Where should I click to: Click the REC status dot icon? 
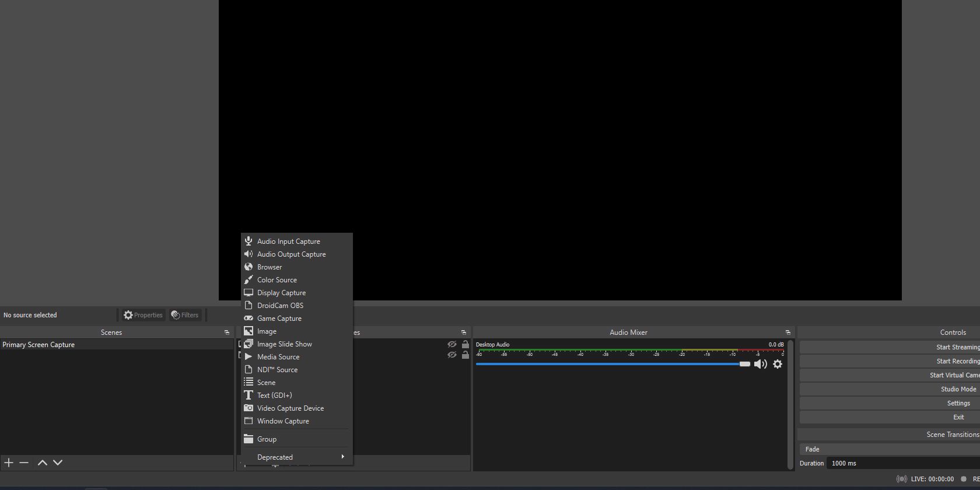(964, 479)
